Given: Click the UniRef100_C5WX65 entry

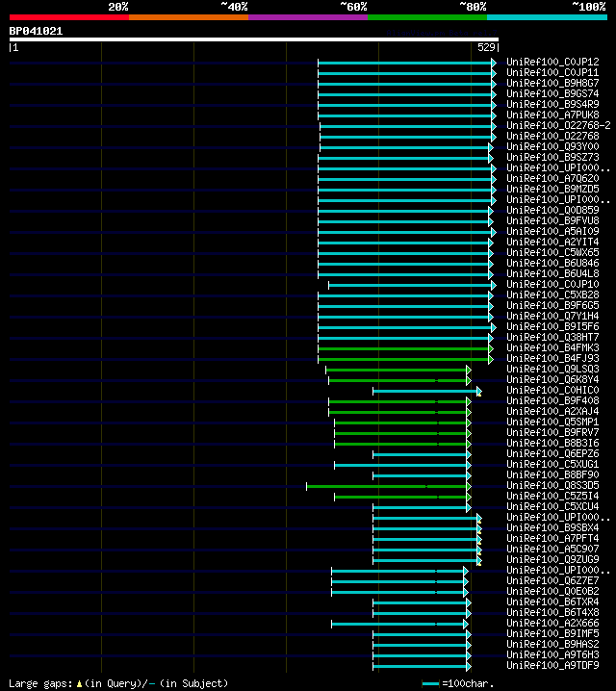Looking at the screenshot, I should (x=552, y=252).
